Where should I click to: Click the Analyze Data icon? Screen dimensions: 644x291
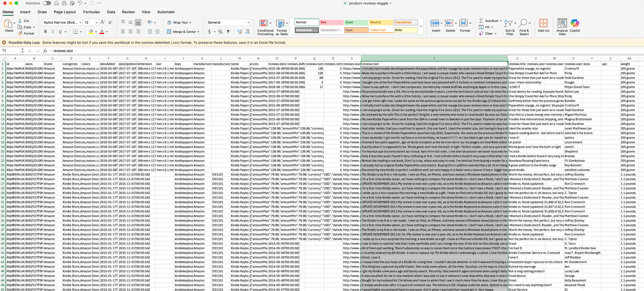(562, 23)
